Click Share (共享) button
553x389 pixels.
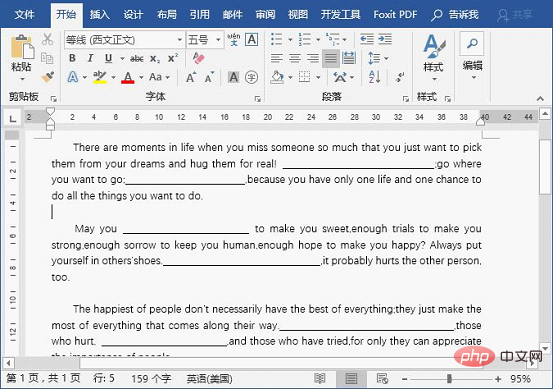[x=515, y=15]
